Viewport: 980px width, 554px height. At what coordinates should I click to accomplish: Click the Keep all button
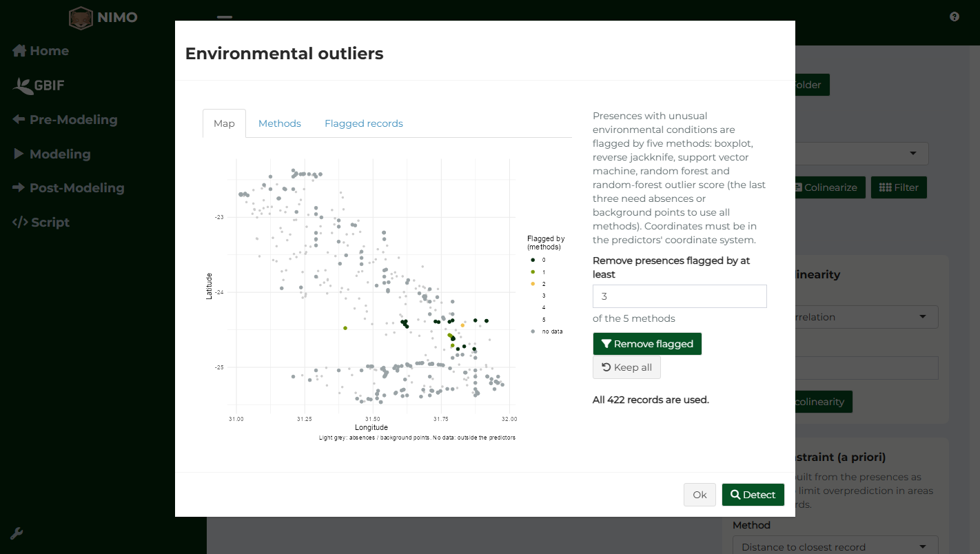(626, 367)
